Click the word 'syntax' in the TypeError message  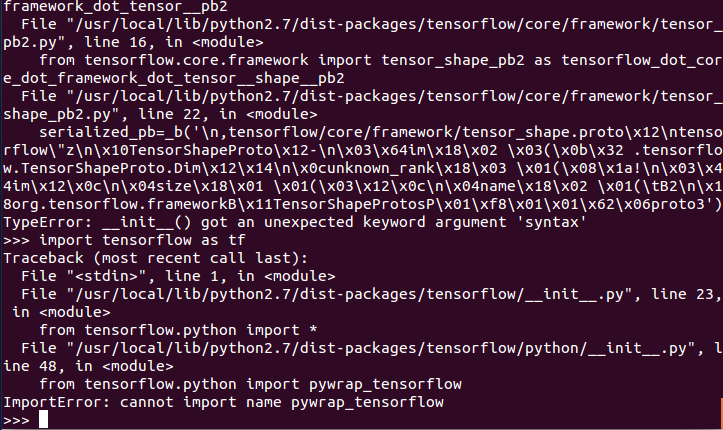[x=551, y=222]
